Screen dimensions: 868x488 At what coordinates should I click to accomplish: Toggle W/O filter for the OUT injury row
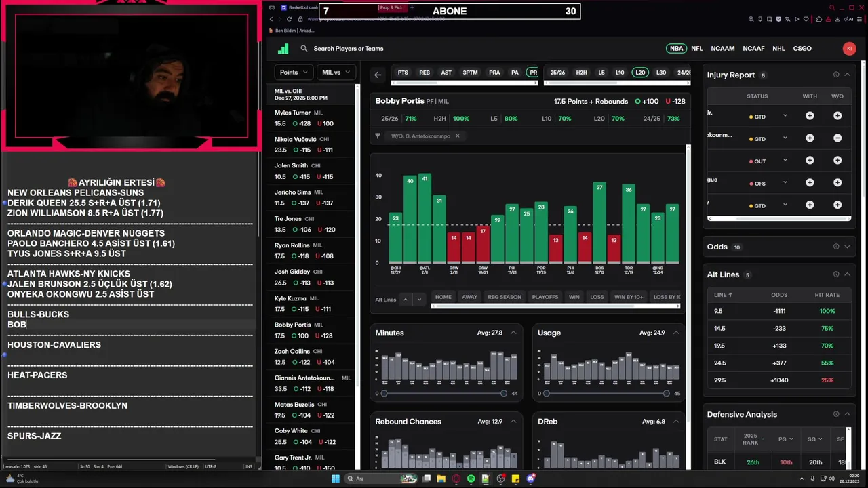pos(837,161)
